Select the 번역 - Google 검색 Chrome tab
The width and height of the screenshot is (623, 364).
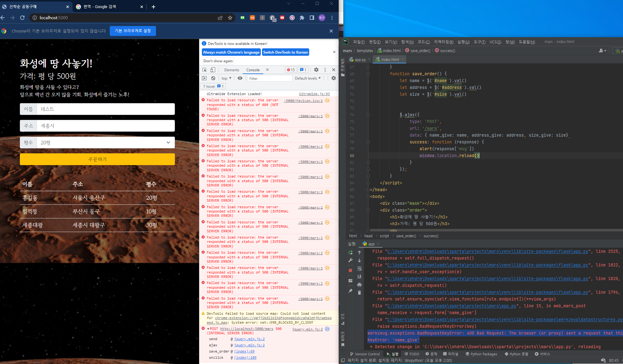point(110,7)
